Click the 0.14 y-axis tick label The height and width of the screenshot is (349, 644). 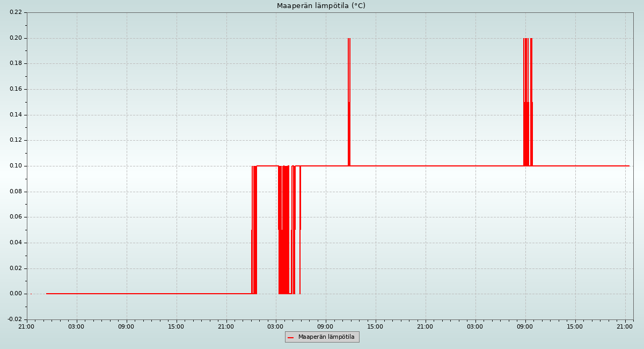point(16,115)
